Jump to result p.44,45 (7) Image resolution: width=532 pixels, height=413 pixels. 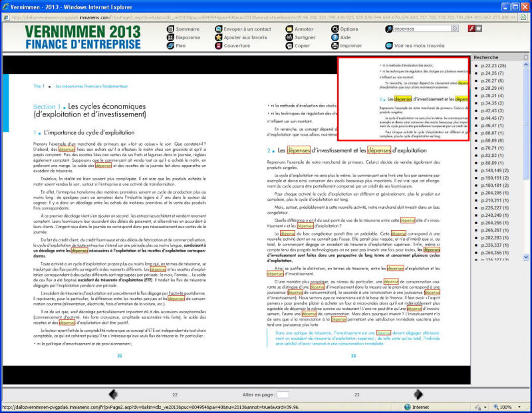pos(492,118)
